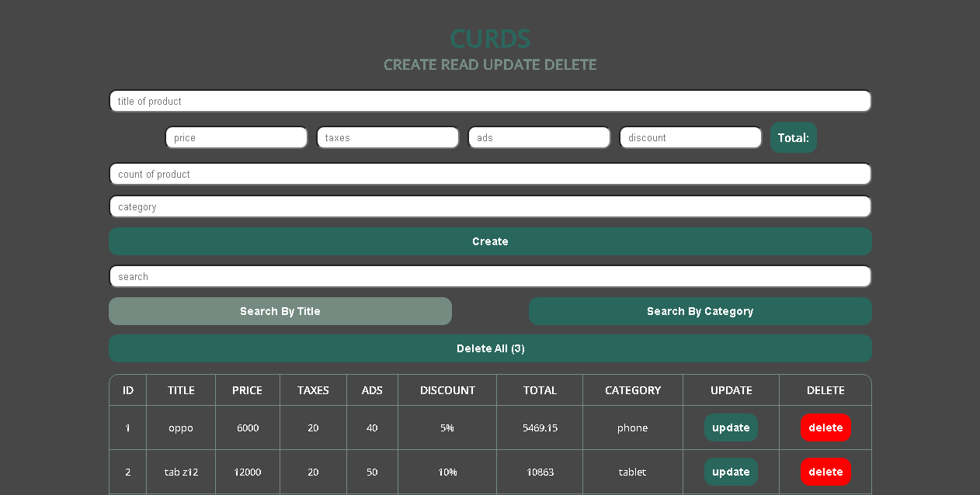Focus the price input box
The height and width of the screenshot is (495, 980).
coord(236,137)
